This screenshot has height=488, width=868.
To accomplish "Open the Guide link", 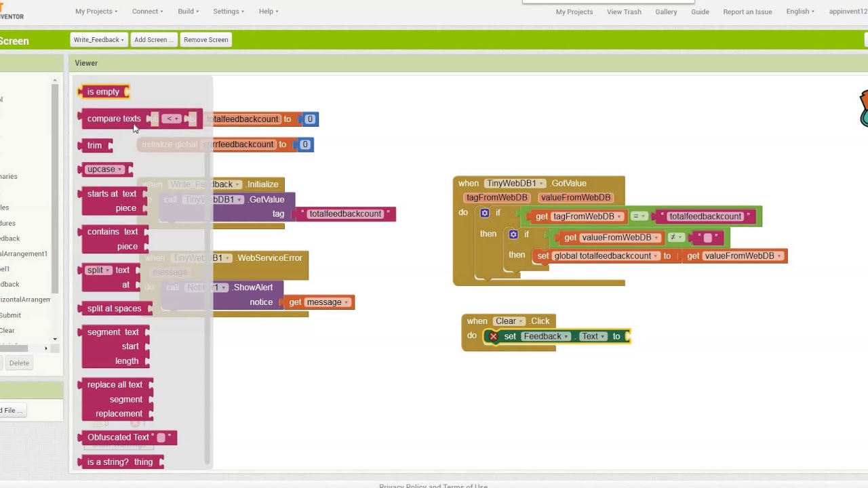I will coord(700,12).
